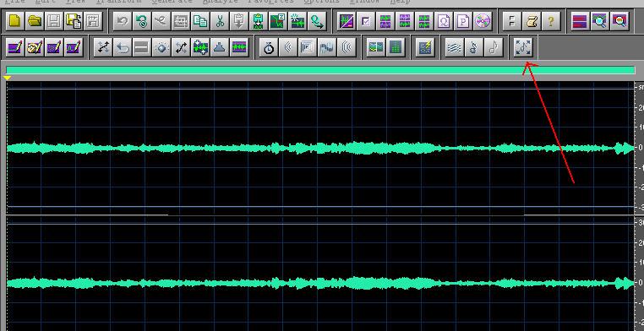Click the snowflake waveform icon

pos(297,21)
